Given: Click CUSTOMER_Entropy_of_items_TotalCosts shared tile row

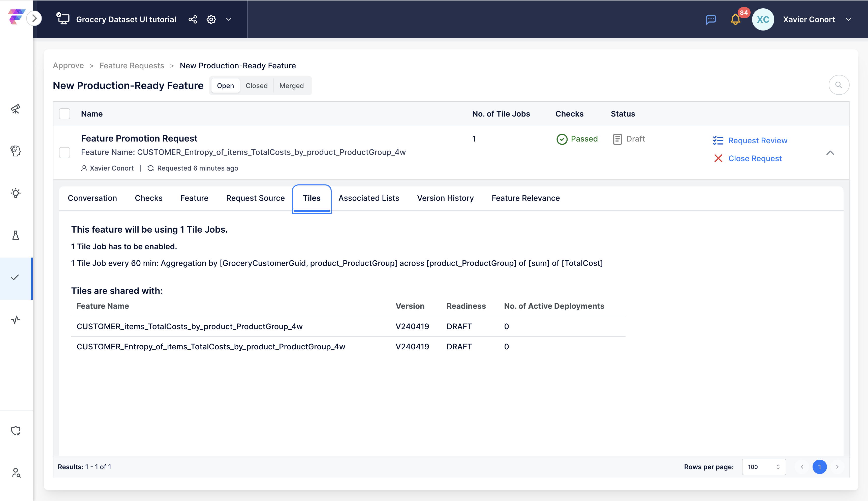Looking at the screenshot, I should coord(348,347).
